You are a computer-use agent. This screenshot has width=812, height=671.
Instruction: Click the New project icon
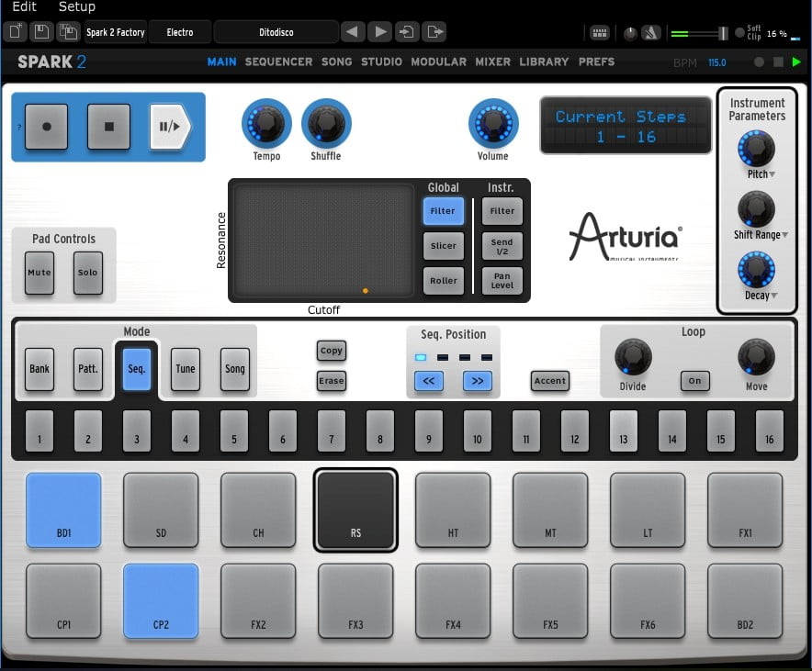[x=16, y=32]
